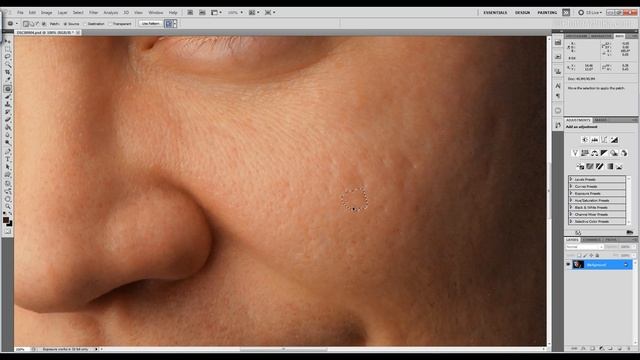The width and height of the screenshot is (640, 360).
Task: Select the Pen tool
Action: coord(8,151)
